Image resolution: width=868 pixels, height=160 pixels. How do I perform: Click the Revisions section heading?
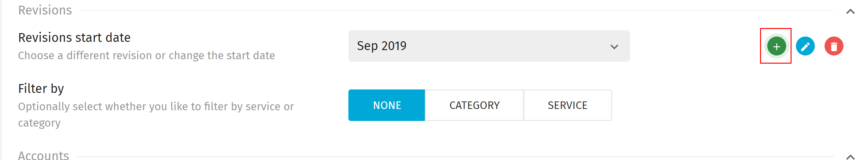pos(45,10)
